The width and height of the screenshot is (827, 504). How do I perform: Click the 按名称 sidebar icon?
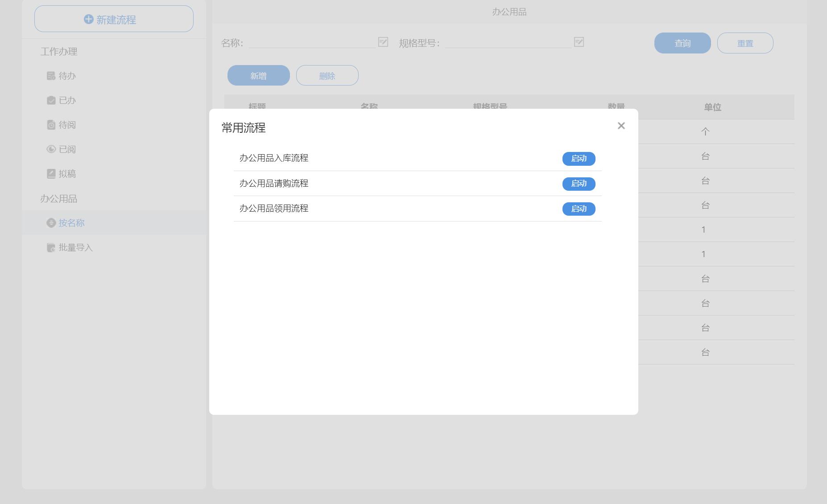tap(51, 223)
